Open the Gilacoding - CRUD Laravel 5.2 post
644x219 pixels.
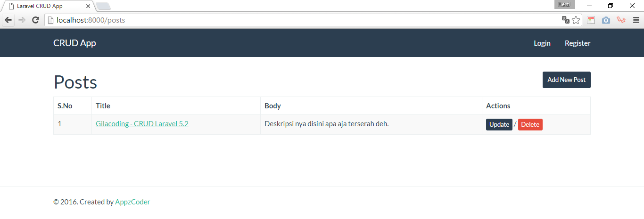[x=142, y=124]
